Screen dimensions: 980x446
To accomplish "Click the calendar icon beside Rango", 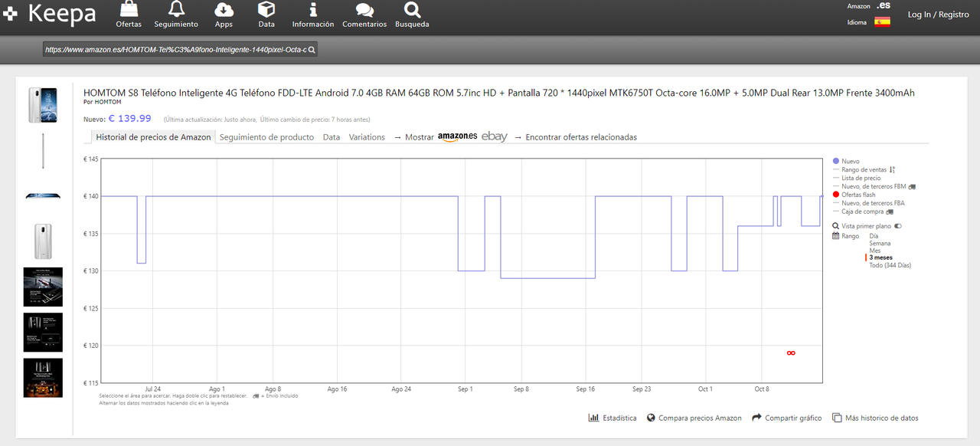I will (836, 236).
